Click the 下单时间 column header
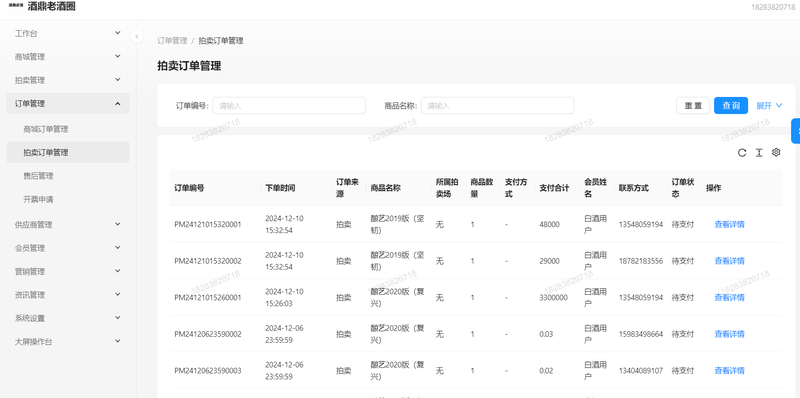 (x=280, y=188)
